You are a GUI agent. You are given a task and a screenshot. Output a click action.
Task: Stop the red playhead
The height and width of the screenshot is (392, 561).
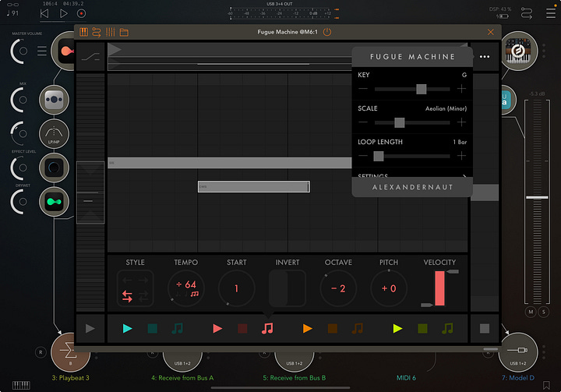242,328
